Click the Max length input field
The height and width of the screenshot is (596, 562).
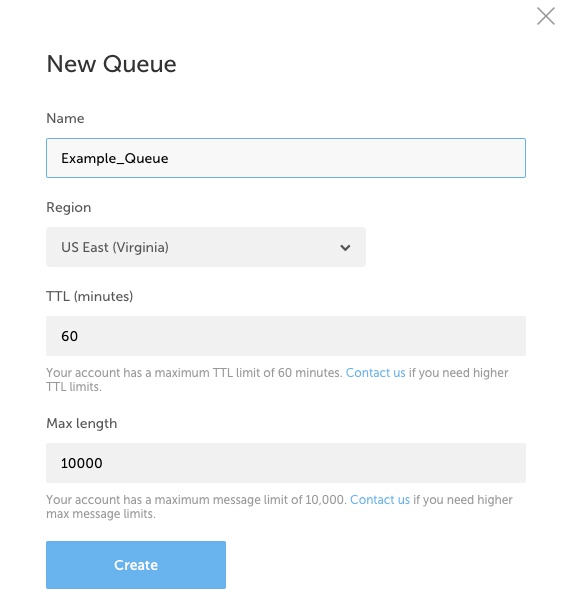point(286,463)
